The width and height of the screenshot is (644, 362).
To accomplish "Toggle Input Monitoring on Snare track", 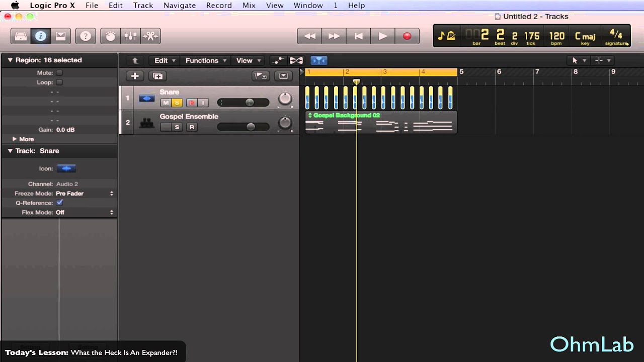I will (203, 103).
